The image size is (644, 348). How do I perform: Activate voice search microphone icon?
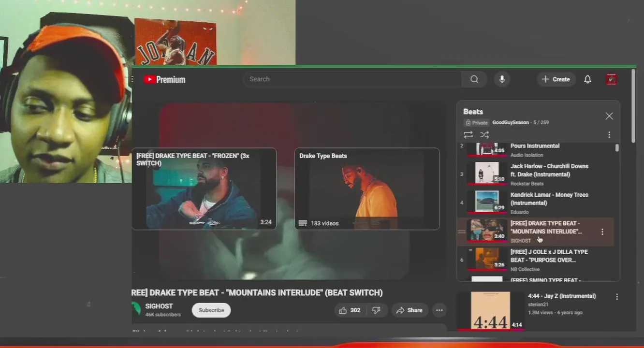[502, 79]
